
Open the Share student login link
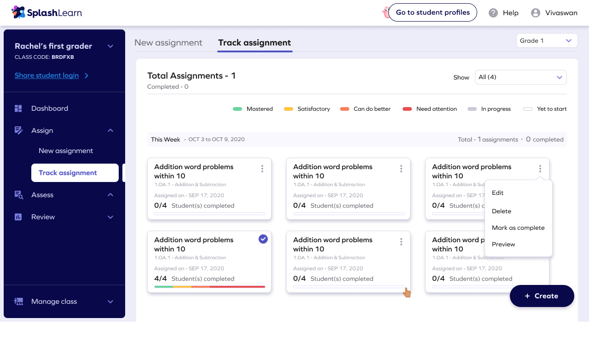coord(46,75)
